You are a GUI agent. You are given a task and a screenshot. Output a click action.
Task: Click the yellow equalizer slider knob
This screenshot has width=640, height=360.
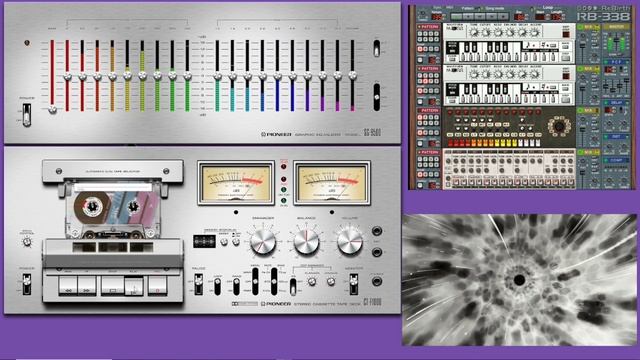tap(127, 76)
